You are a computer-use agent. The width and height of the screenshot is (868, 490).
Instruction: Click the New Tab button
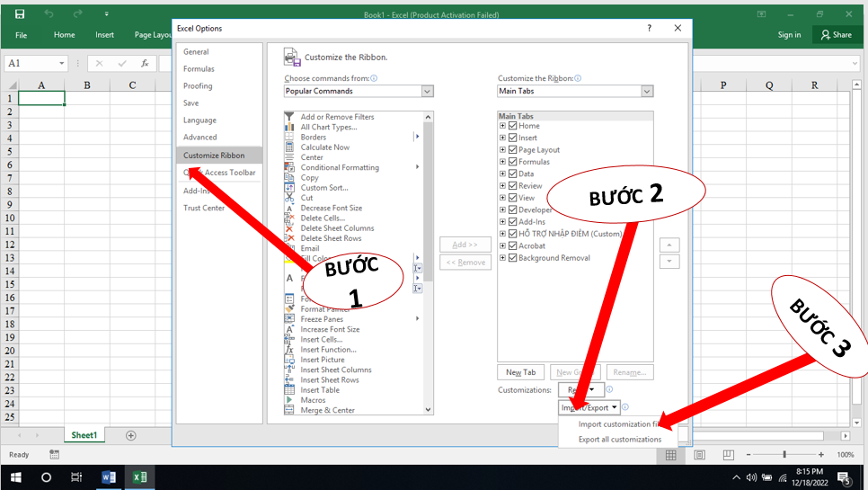(x=520, y=372)
